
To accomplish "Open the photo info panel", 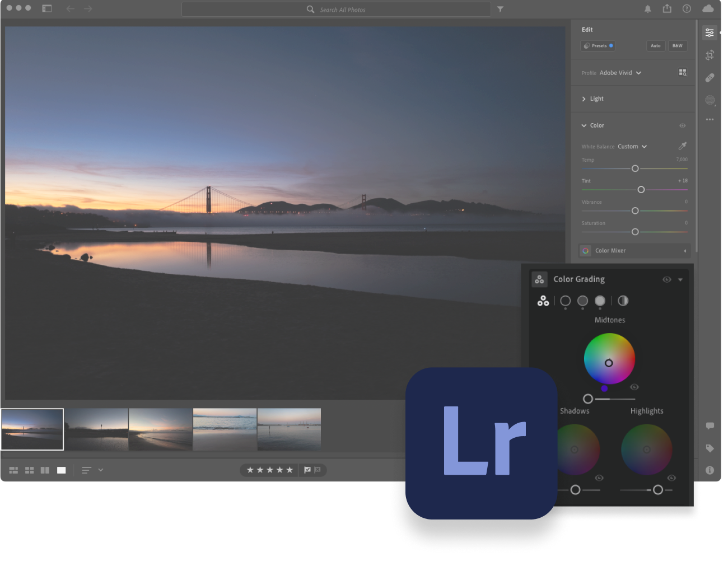I will (x=710, y=470).
